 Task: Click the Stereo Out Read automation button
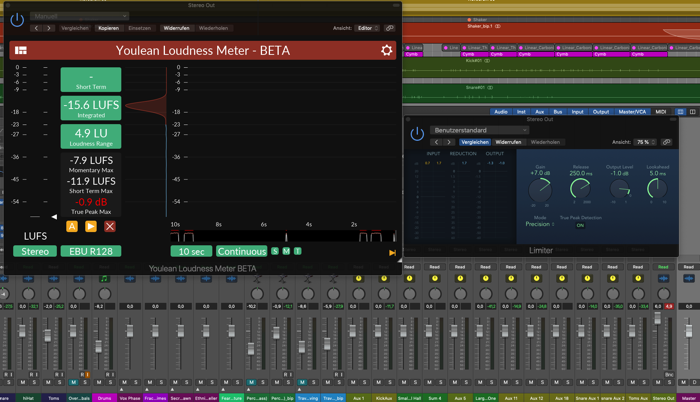coord(663,267)
